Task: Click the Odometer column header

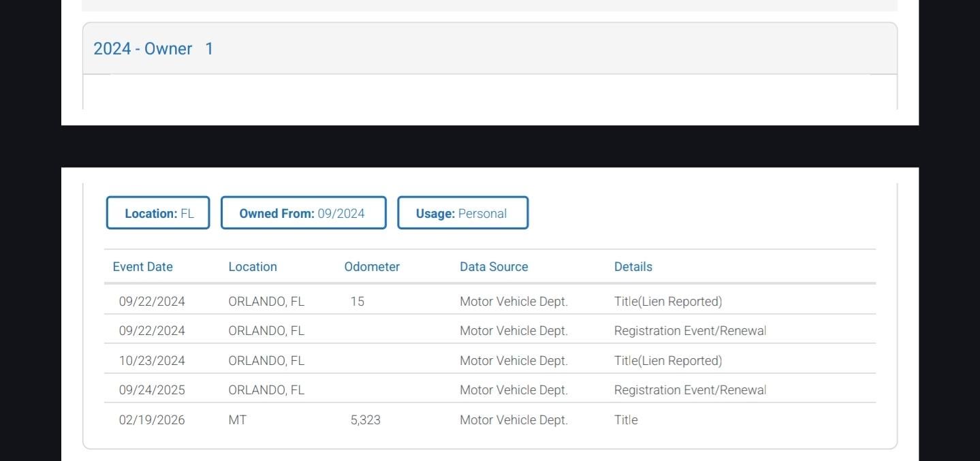Action: [x=372, y=267]
